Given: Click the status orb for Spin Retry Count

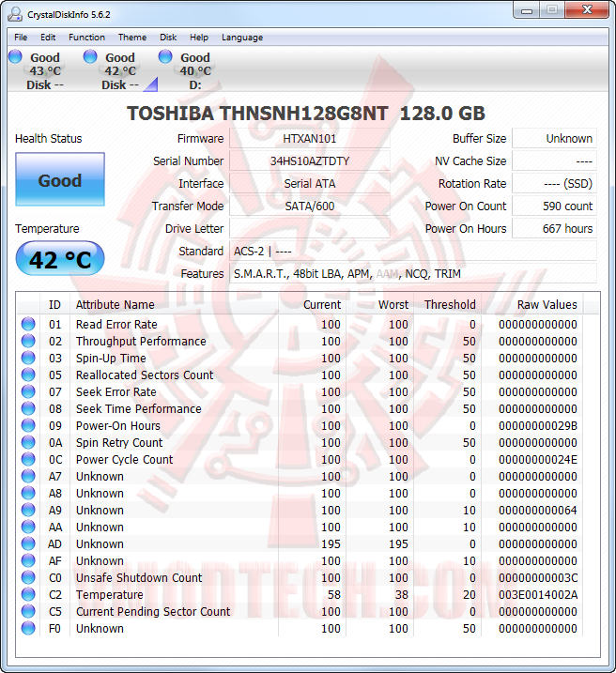Looking at the screenshot, I should 28,442.
